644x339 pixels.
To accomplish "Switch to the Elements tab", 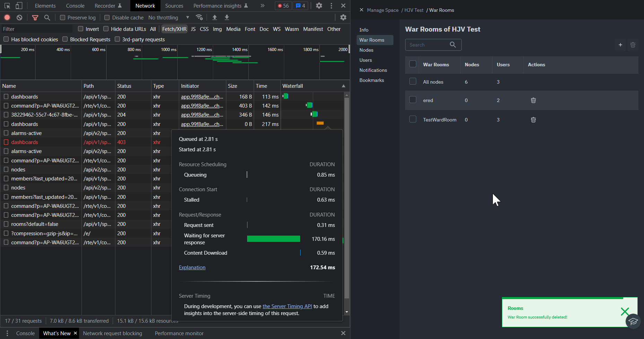I will click(45, 6).
